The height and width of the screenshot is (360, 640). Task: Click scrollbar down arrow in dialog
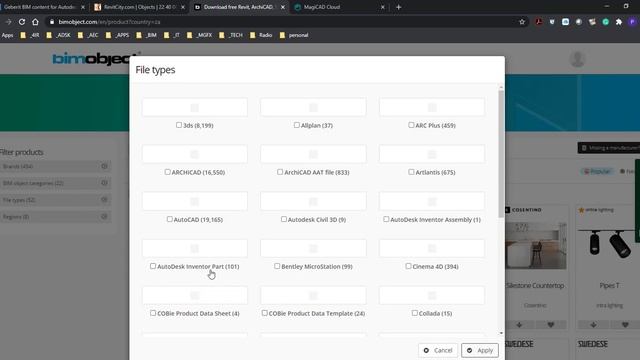click(501, 333)
